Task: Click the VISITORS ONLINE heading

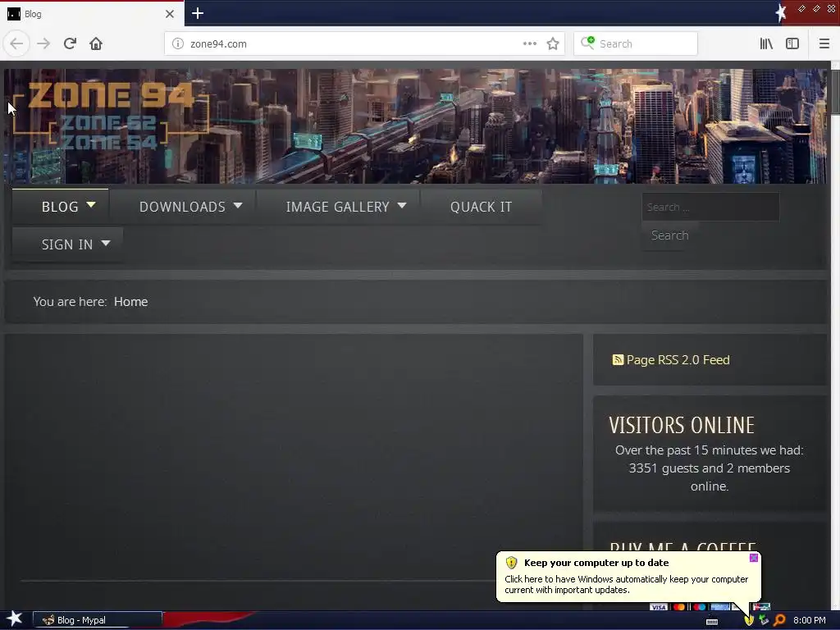Action: tap(682, 426)
